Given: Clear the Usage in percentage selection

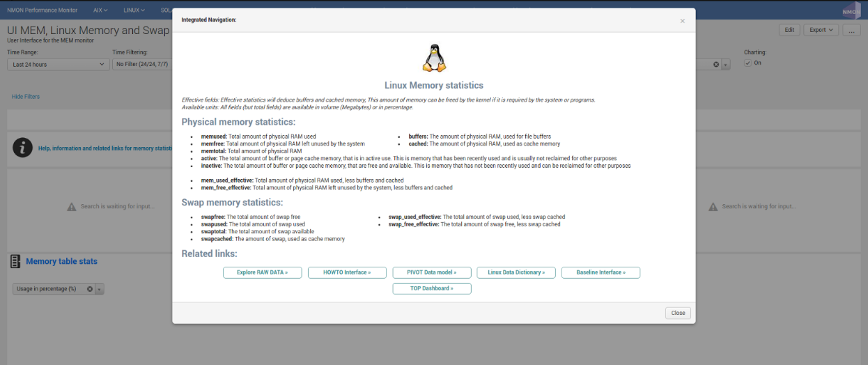Looking at the screenshot, I should (90, 289).
